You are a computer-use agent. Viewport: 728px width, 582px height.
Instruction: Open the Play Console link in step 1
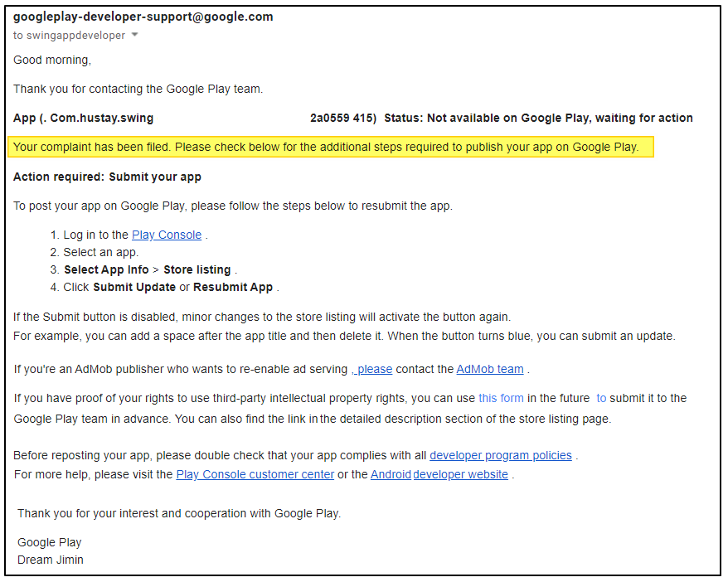(166, 235)
